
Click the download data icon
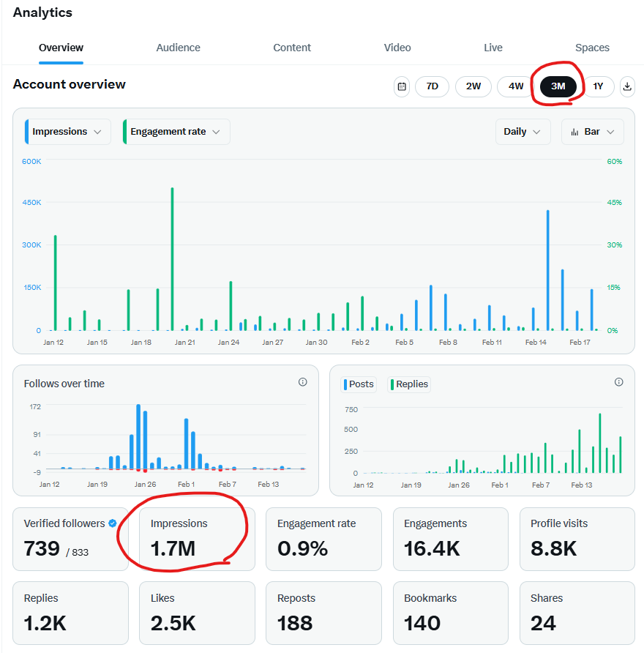[x=627, y=86]
